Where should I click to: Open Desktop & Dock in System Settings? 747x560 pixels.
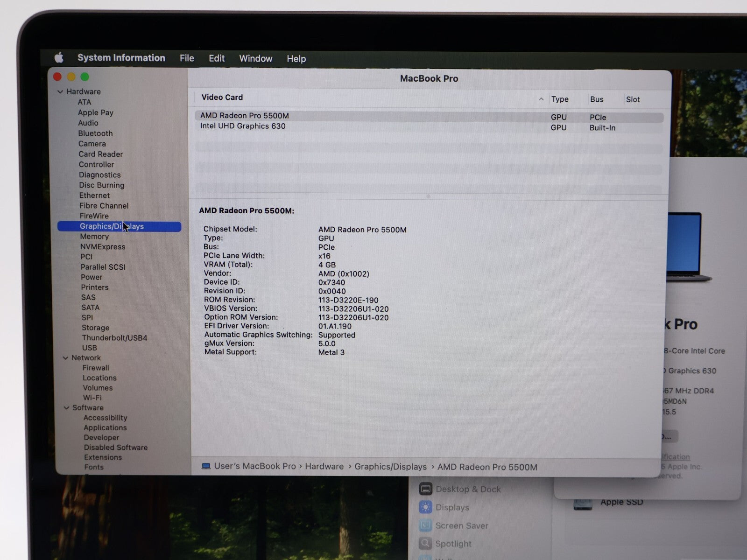coord(468,489)
